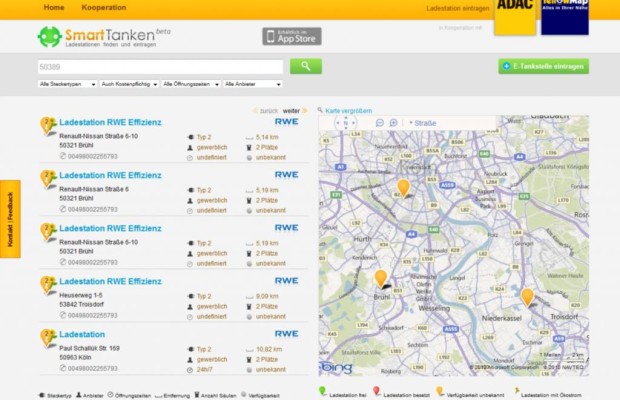Click the Kontakt | Feedback side tab

(10, 219)
